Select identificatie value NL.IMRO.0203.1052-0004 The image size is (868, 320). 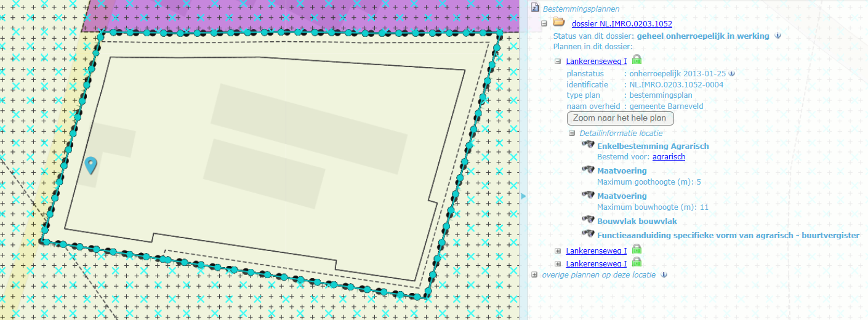tap(676, 84)
